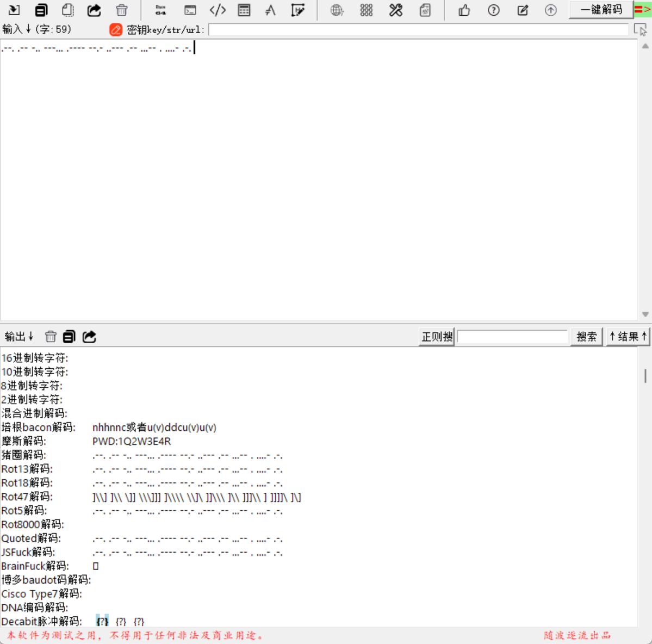Click the input area scrollbar up arrow
This screenshot has width=652, height=644.
[645, 46]
